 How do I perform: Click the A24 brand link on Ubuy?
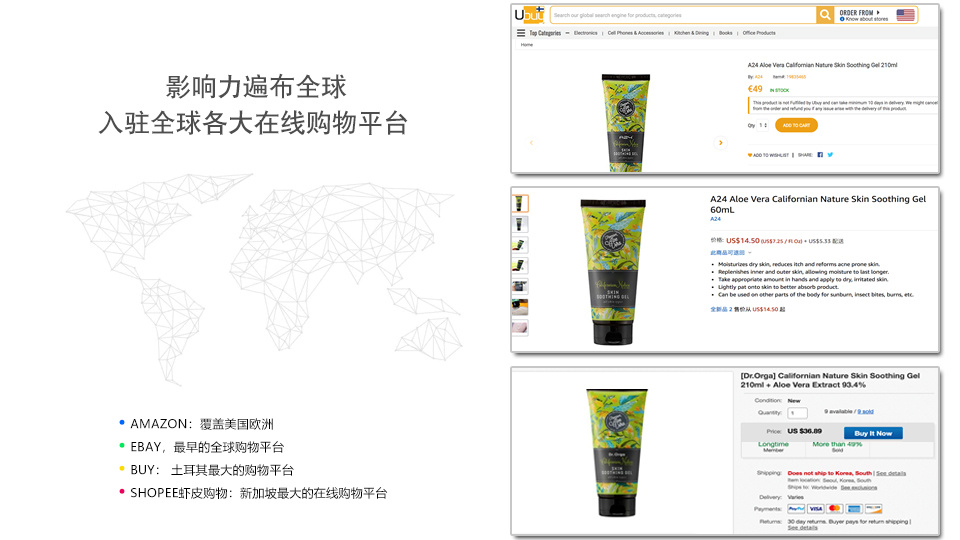[x=759, y=77]
